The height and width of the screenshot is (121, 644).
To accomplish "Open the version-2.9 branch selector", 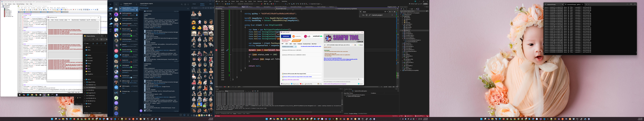I will [409, 116].
